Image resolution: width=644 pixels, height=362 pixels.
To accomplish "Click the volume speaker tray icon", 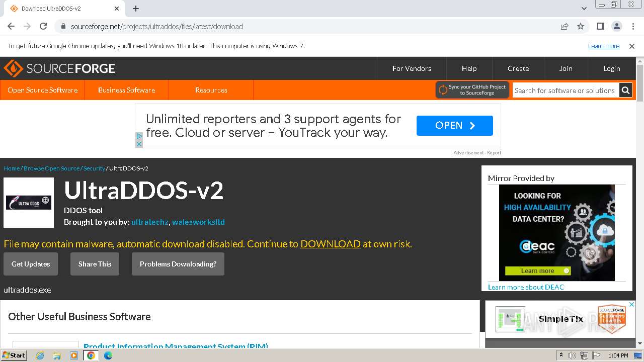I will pyautogui.click(x=572, y=355).
